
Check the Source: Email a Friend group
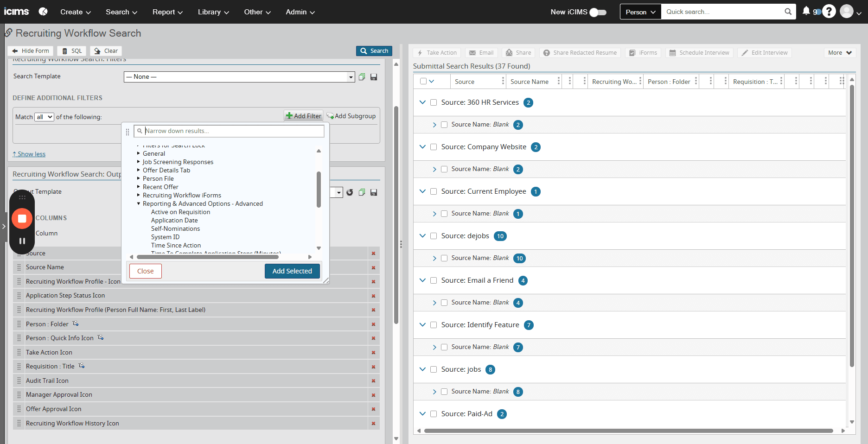[x=434, y=280]
